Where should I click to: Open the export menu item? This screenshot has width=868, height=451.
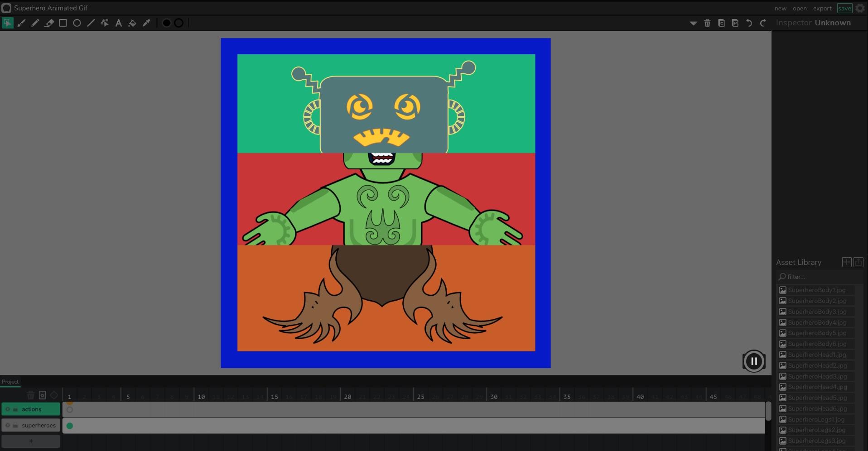[x=822, y=8]
